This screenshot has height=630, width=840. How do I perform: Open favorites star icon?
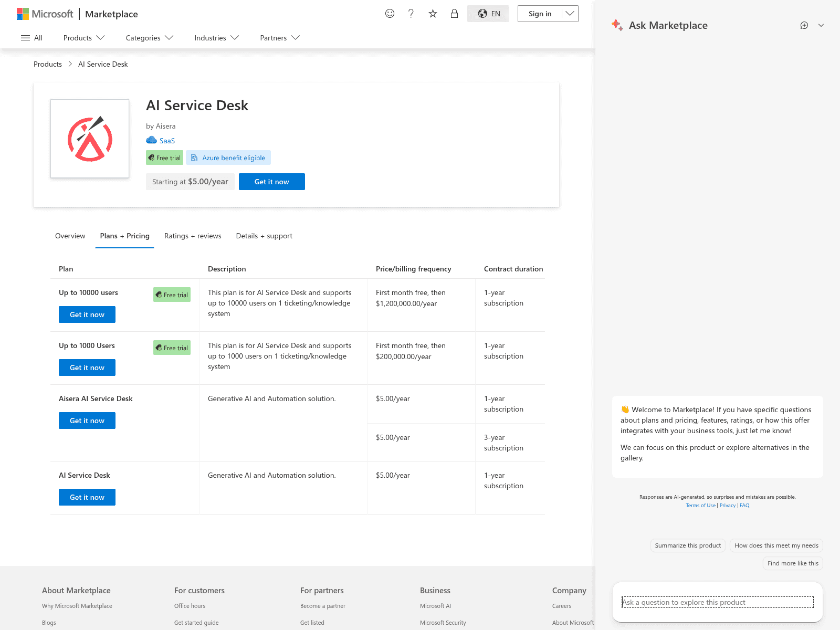(433, 14)
